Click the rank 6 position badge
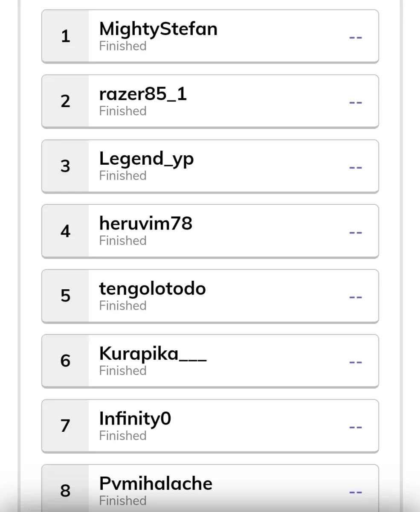 pos(65,361)
